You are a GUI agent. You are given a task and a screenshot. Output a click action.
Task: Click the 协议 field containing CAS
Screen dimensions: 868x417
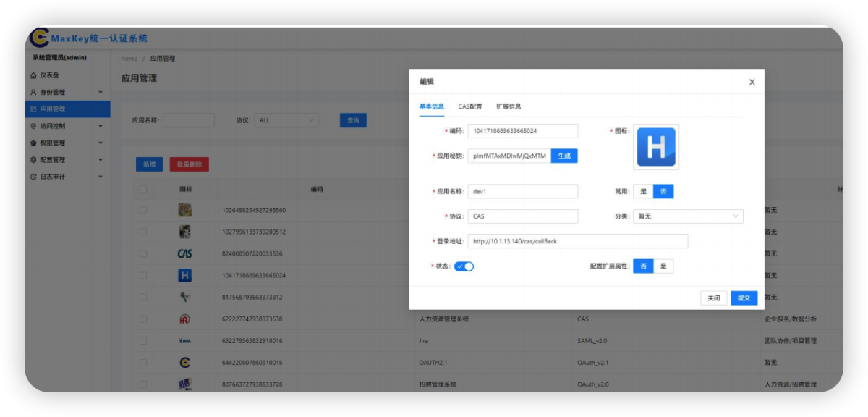(523, 216)
